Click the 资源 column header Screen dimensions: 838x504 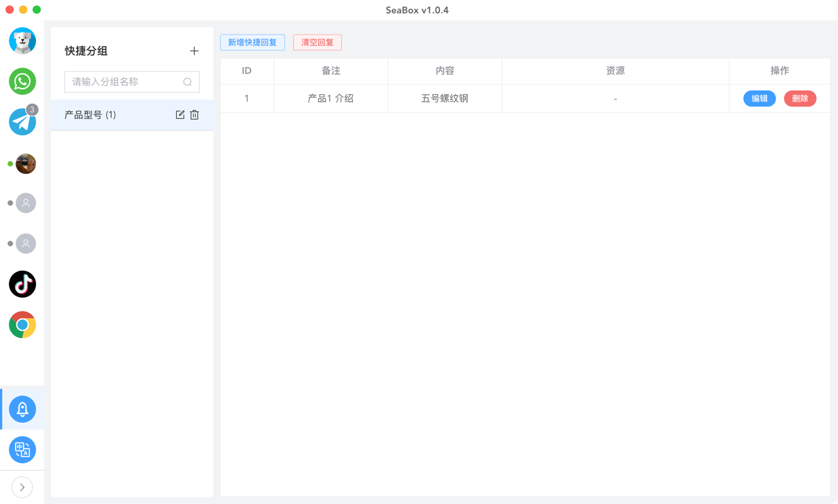[x=615, y=71]
